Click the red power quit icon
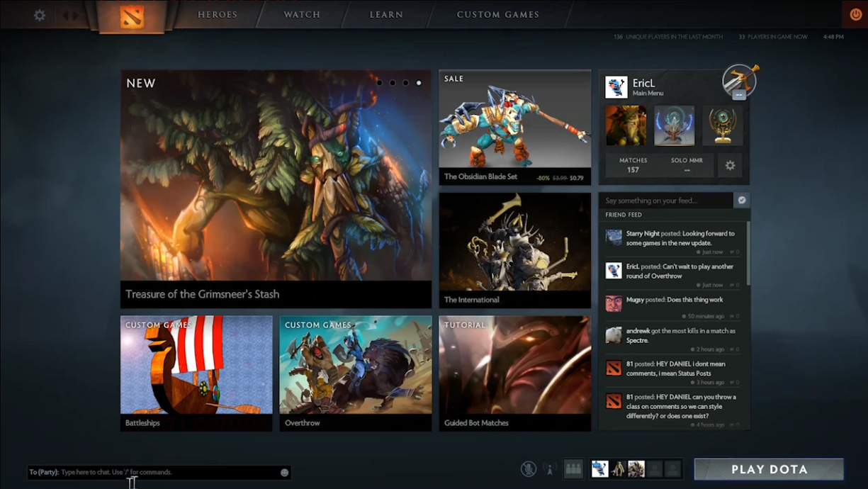Image resolution: width=868 pixels, height=489 pixels. click(x=855, y=14)
